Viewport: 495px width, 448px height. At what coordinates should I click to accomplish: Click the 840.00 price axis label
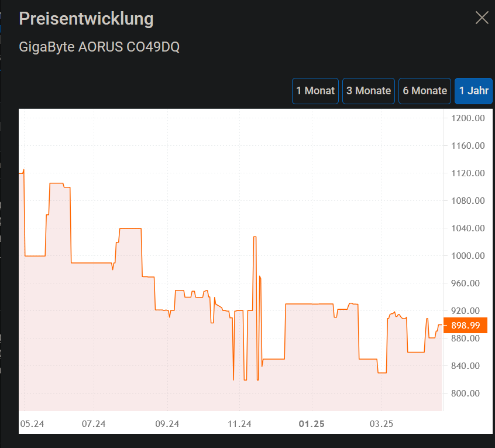[x=465, y=366]
